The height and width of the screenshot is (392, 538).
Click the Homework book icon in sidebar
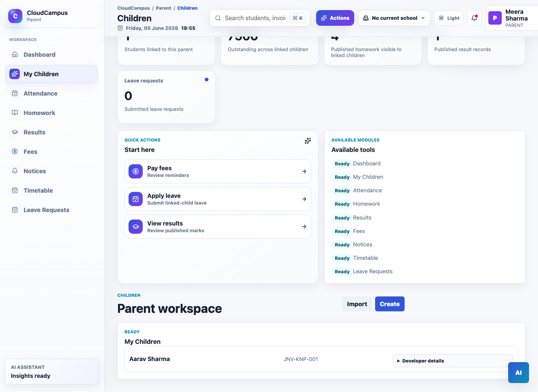click(15, 113)
